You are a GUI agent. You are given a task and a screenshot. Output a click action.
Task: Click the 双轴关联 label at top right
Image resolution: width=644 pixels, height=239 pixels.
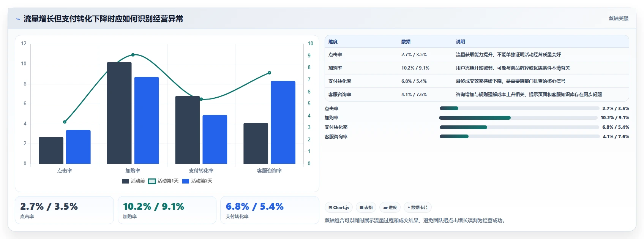pos(618,18)
